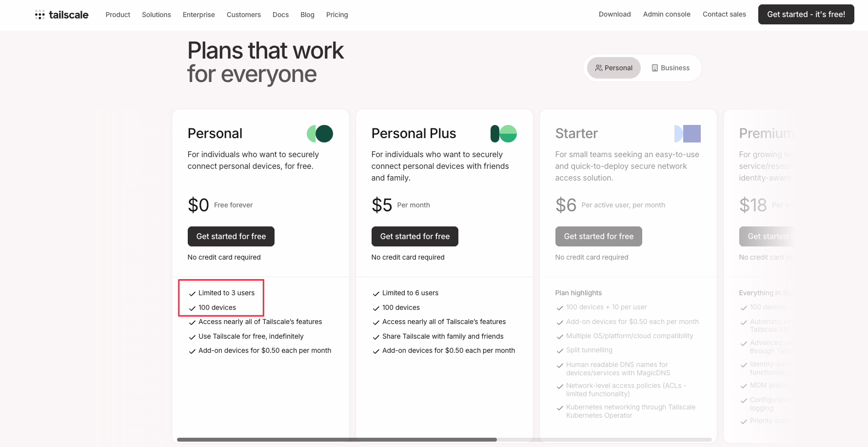
Task: Go to the Pricing page tab
Action: coord(337,15)
